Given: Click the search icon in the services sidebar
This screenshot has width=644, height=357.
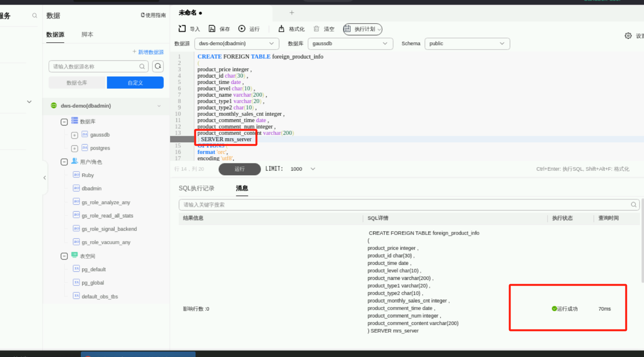Looking at the screenshot, I should click(x=35, y=16).
